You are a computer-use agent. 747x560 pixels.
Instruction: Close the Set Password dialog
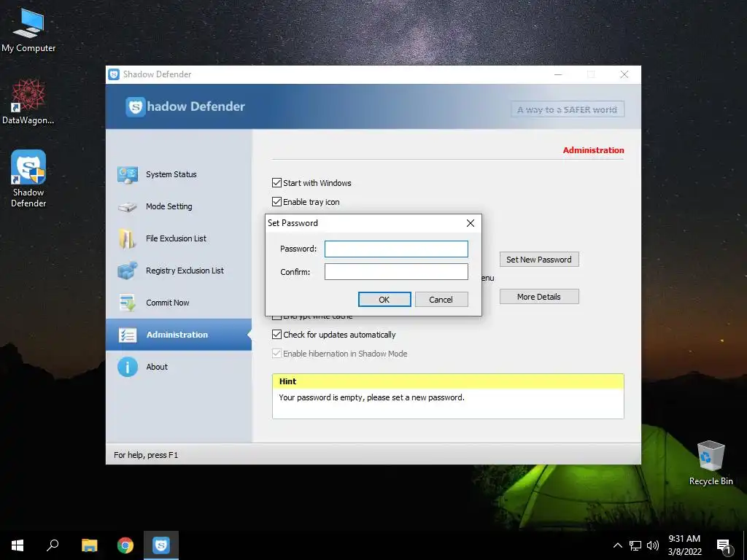(x=471, y=223)
